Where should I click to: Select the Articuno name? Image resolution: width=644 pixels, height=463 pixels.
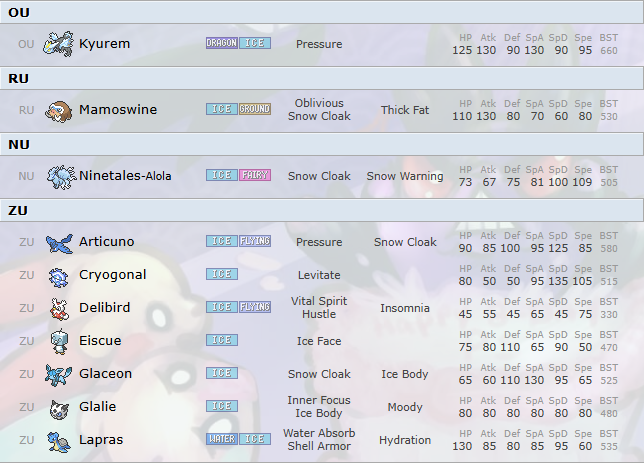[106, 242]
